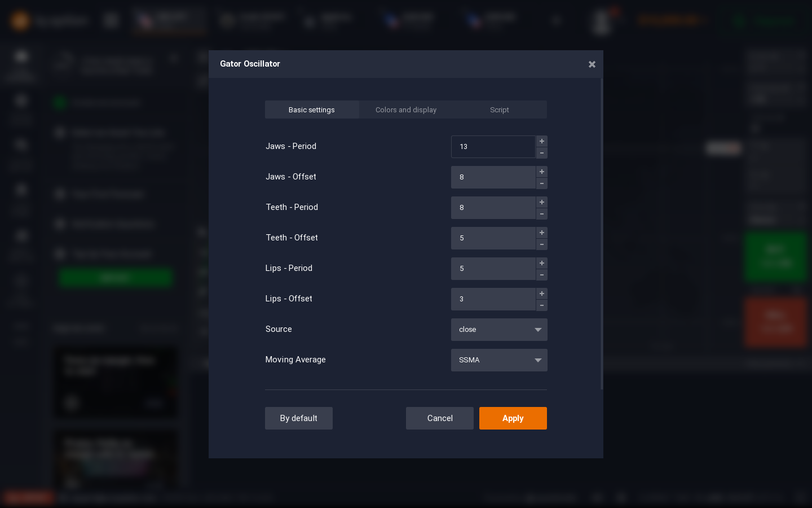This screenshot has height=508, width=812.
Task: Open the Moving Average dropdown
Action: coord(499,360)
